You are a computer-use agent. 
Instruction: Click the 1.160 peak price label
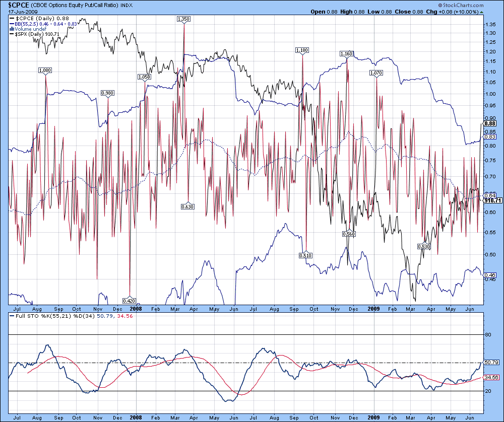coord(347,54)
